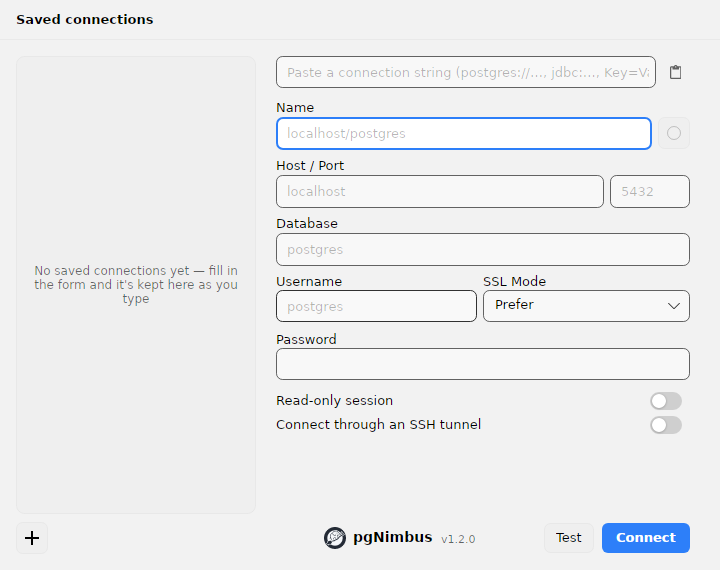
Task: Click the paste-from-clipboard icon
Action: (x=675, y=72)
